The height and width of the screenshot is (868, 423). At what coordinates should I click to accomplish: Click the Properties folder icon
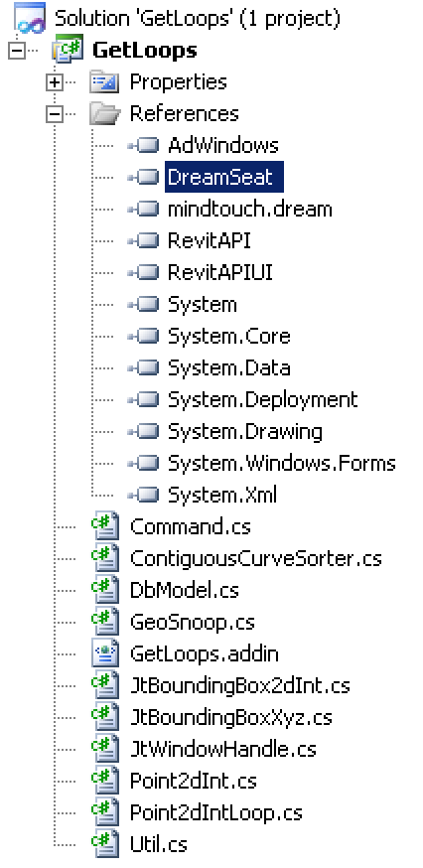[x=104, y=81]
